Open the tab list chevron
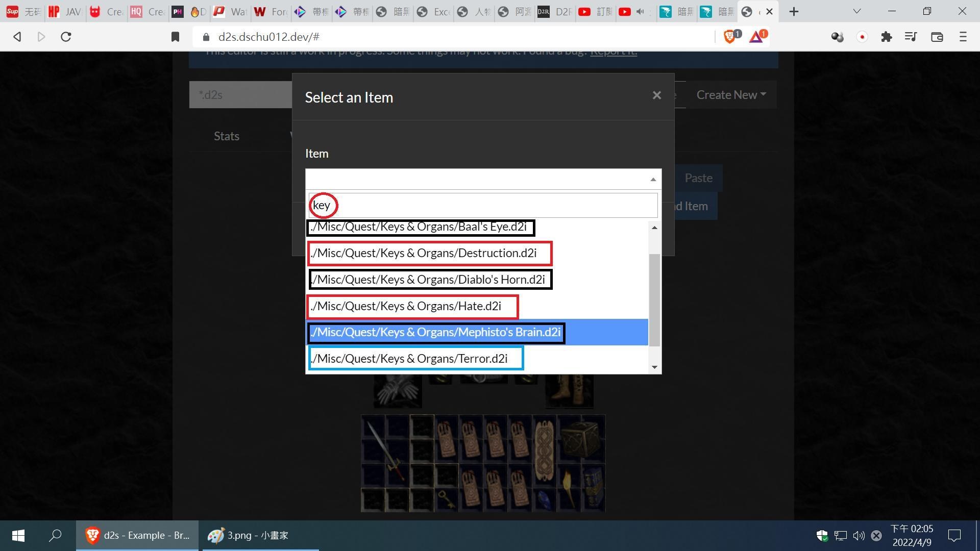The image size is (980, 551). coord(857,11)
